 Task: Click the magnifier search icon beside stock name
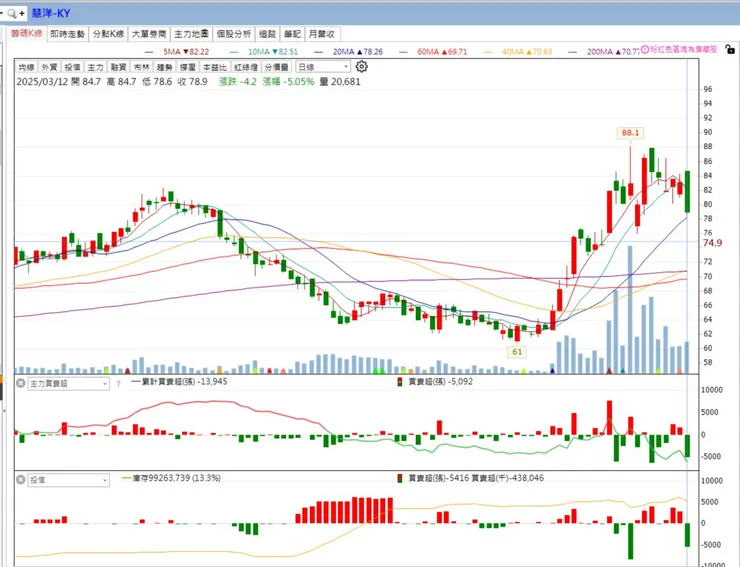click(x=11, y=14)
